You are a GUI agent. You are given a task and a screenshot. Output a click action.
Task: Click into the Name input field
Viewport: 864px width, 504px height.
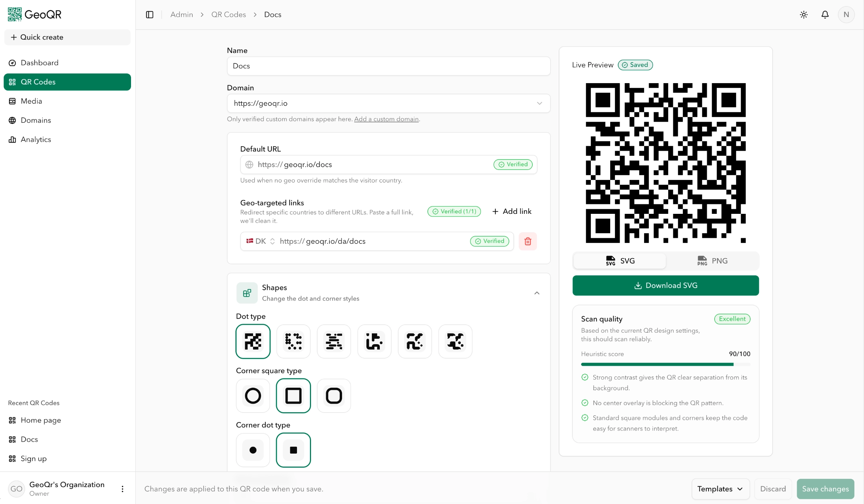point(388,66)
